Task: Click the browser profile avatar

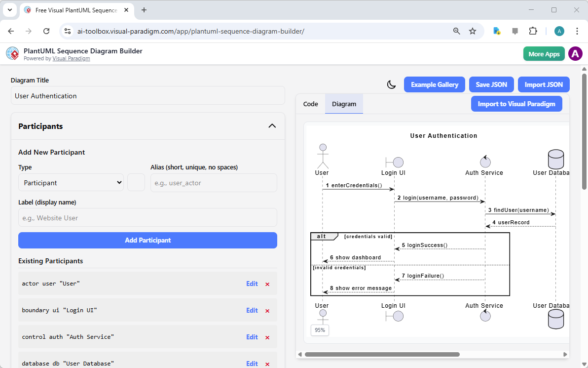Action: (x=559, y=31)
